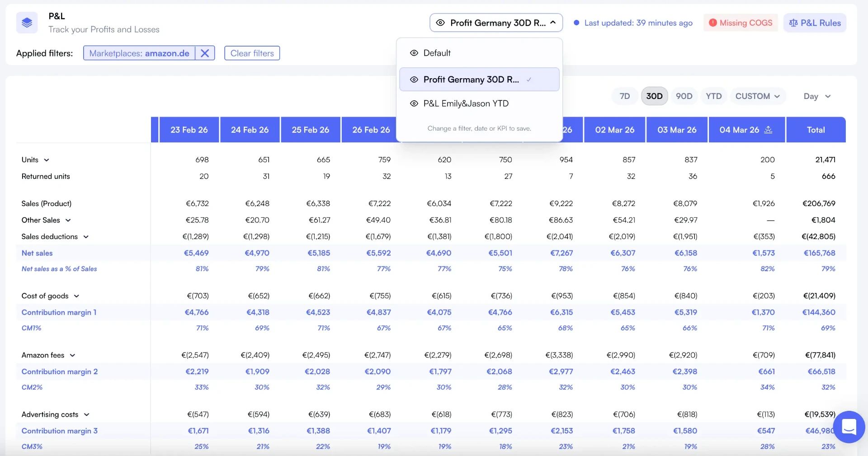
Task: Click the total Contribution margin 2 value €66,518
Action: 821,371
